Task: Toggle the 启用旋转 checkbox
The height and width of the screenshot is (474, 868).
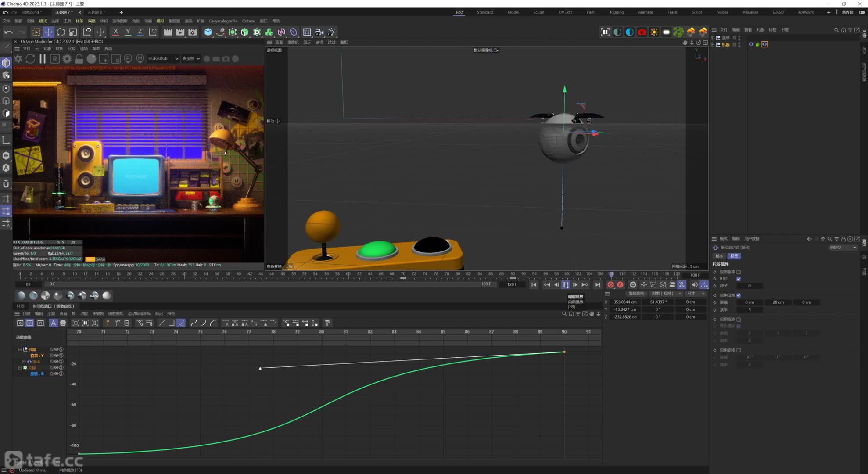Action: tap(739, 350)
